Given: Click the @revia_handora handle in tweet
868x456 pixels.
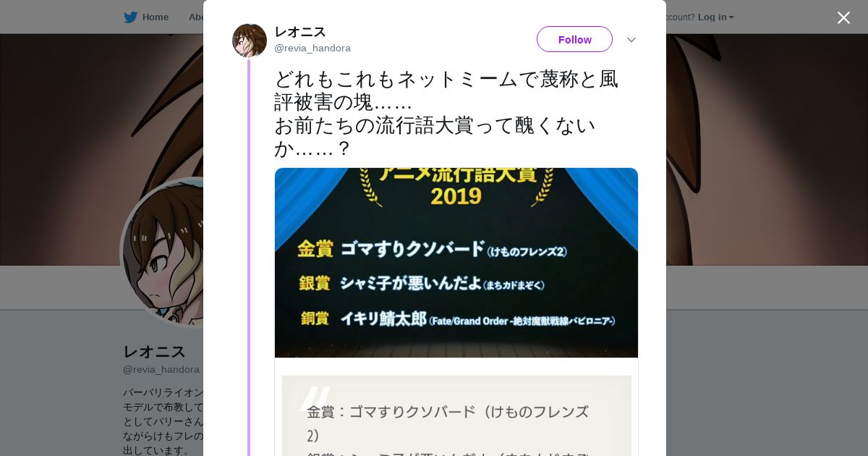Looking at the screenshot, I should 312,48.
